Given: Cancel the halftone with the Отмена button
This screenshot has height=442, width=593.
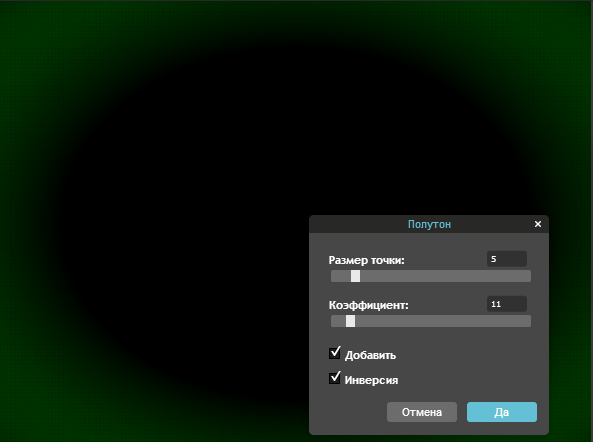Looking at the screenshot, I should pos(422,412).
